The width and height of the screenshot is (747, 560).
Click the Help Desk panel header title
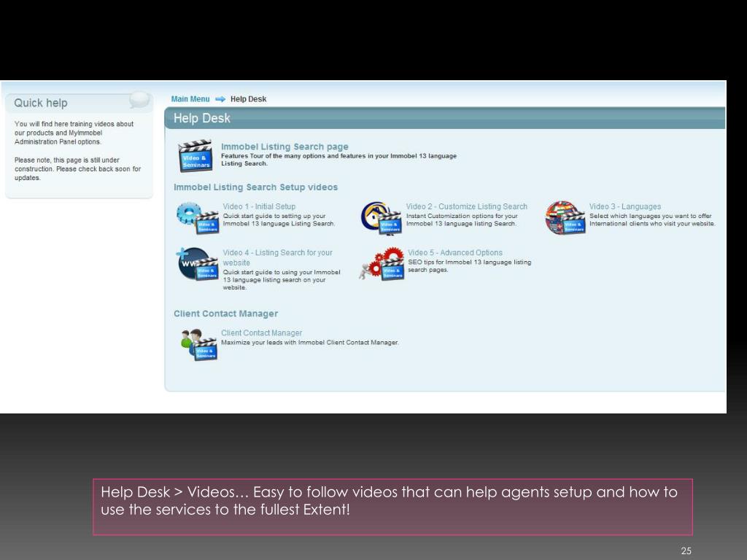click(x=201, y=118)
